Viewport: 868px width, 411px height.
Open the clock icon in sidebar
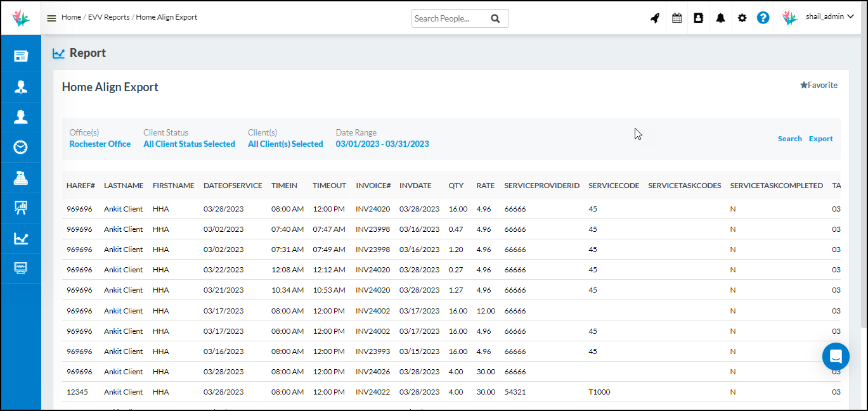21,148
